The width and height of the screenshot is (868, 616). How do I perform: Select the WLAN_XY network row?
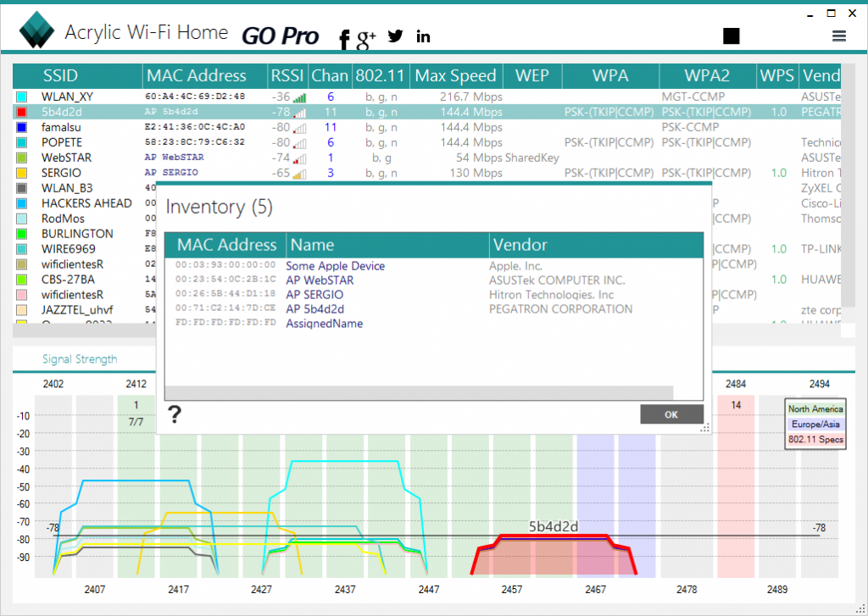(426, 97)
